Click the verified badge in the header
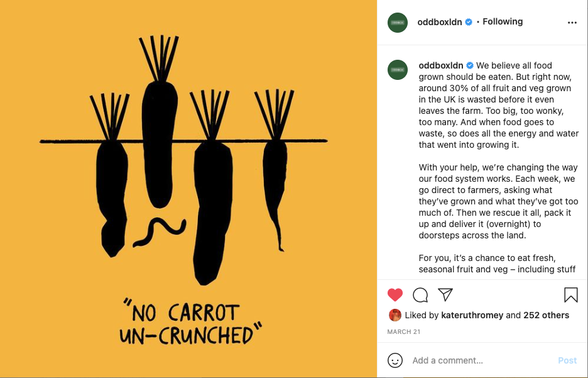Screen dimensions: 588x378 (469, 22)
